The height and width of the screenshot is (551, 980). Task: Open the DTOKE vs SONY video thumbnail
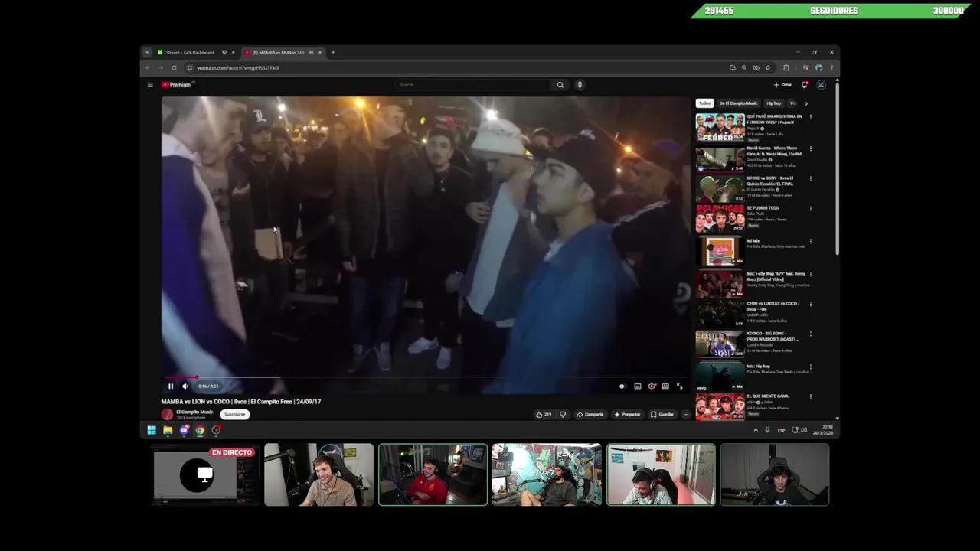720,189
